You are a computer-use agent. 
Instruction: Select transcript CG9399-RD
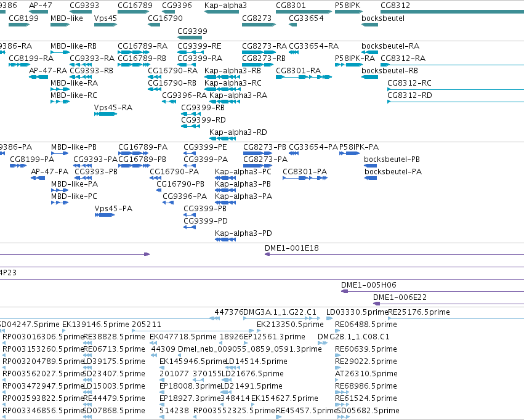pos(203,120)
